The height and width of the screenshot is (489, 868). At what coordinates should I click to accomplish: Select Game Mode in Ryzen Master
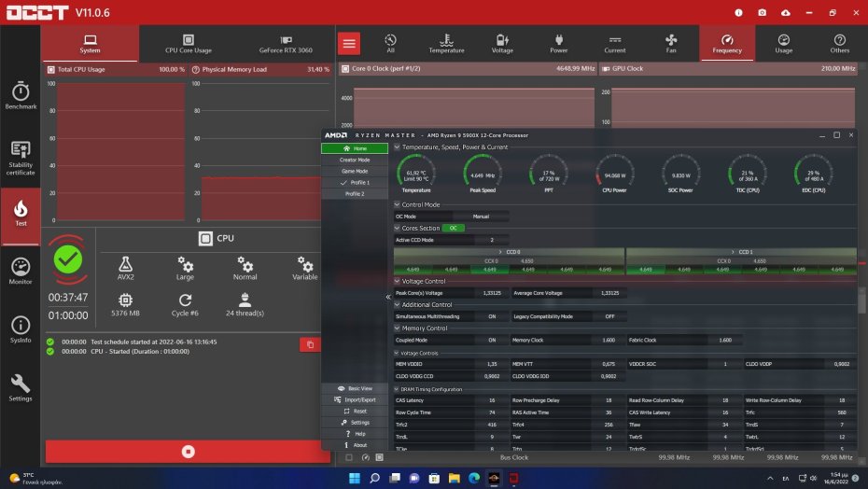coord(355,171)
